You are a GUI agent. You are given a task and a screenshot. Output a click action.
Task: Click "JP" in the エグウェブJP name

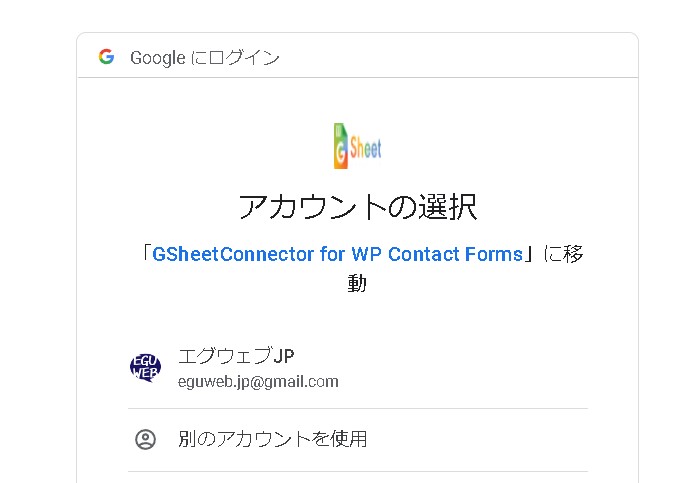pos(283,357)
